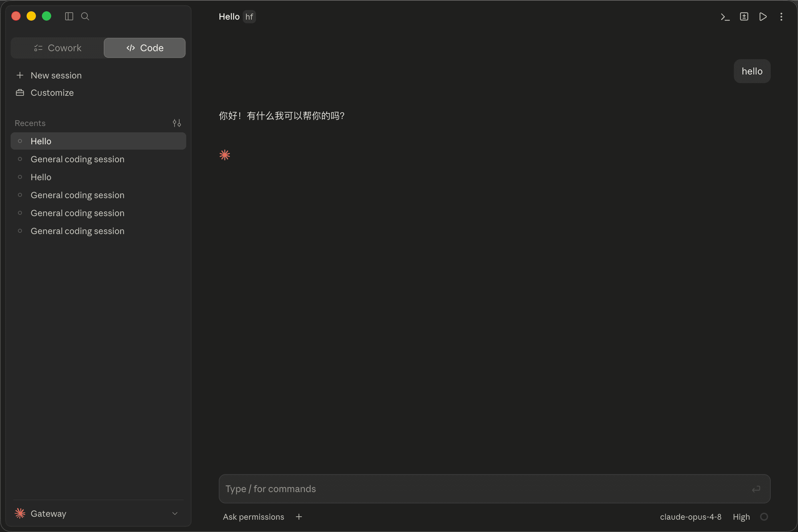Image resolution: width=798 pixels, height=532 pixels.
Task: Click the Chinese greeting assistant reply
Action: (282, 116)
